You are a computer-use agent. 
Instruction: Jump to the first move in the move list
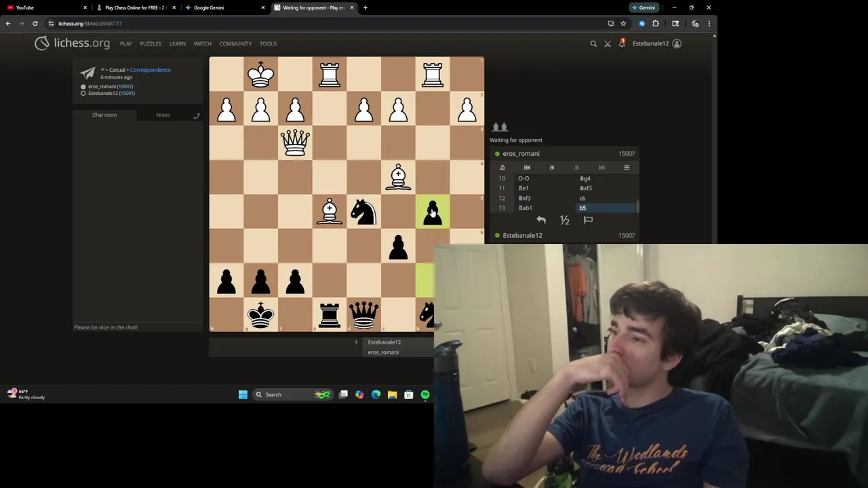pos(527,167)
